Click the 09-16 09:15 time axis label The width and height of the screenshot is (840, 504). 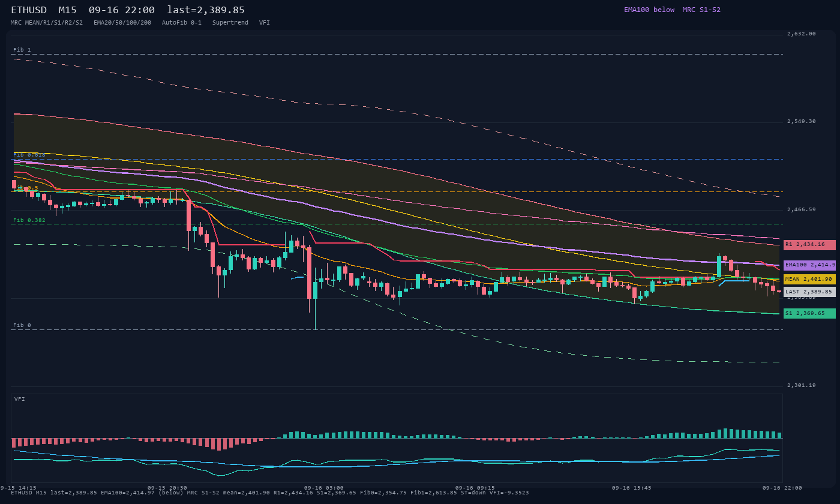(475, 488)
